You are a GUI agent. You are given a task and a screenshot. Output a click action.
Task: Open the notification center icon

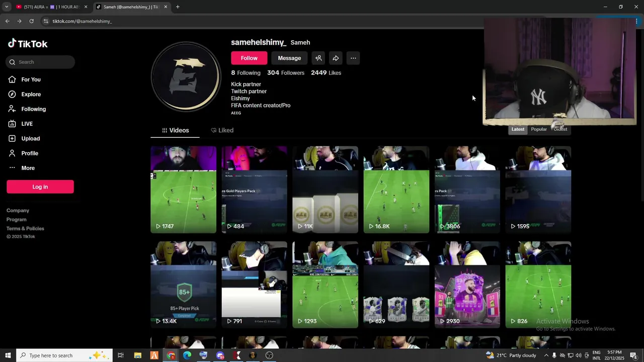tap(633, 355)
